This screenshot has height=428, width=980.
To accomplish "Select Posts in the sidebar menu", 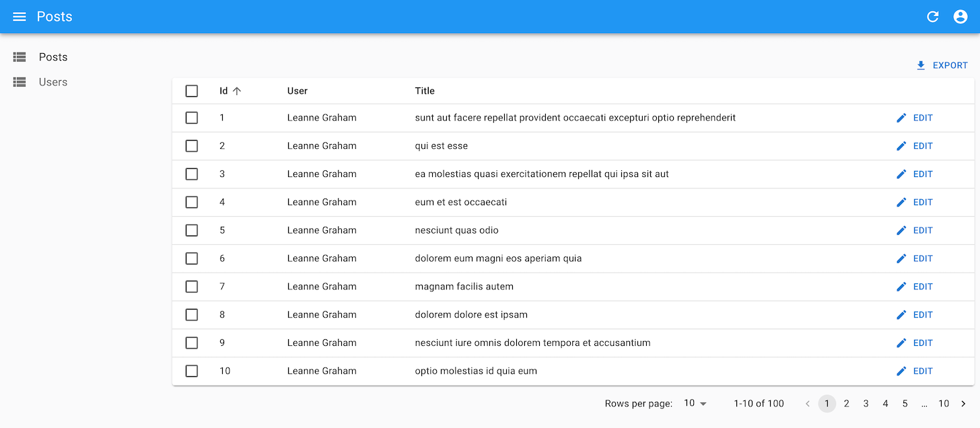I will [53, 57].
